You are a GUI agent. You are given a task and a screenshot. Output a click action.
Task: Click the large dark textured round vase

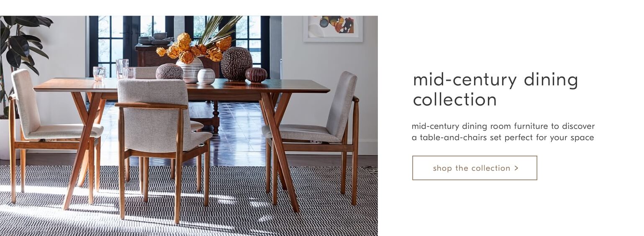pos(236,64)
